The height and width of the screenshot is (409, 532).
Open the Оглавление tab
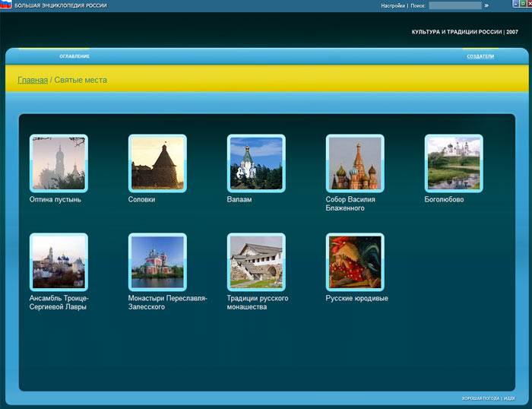click(x=74, y=56)
